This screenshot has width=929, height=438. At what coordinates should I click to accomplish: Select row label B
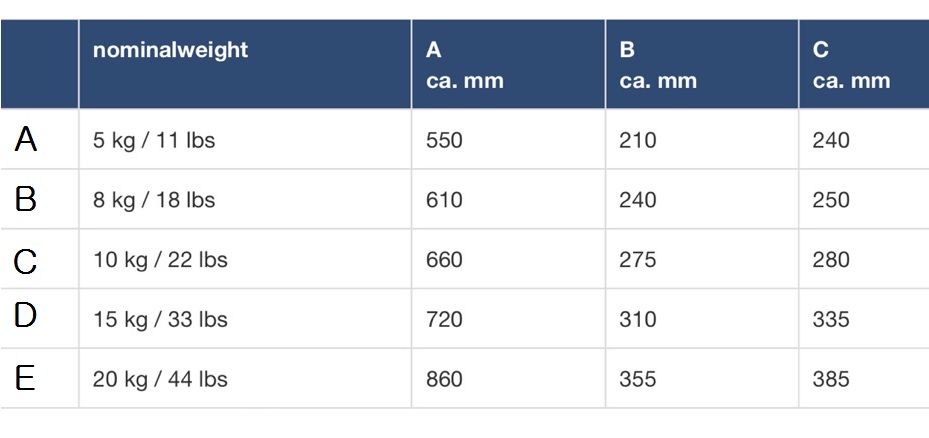point(27,200)
